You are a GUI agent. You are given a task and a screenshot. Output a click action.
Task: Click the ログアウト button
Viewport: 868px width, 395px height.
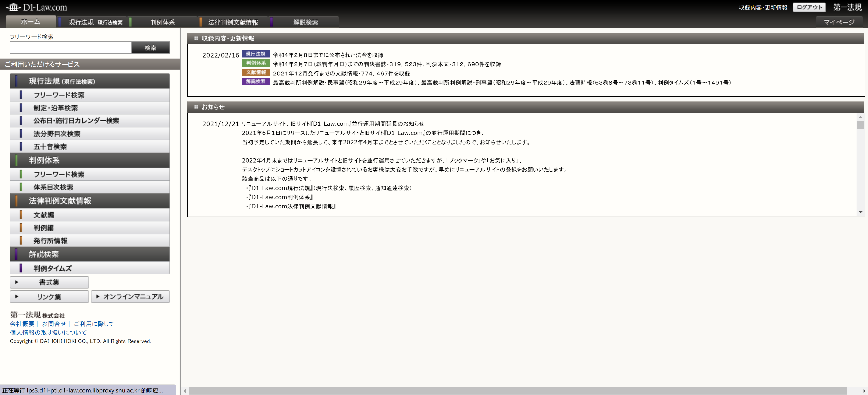[809, 7]
